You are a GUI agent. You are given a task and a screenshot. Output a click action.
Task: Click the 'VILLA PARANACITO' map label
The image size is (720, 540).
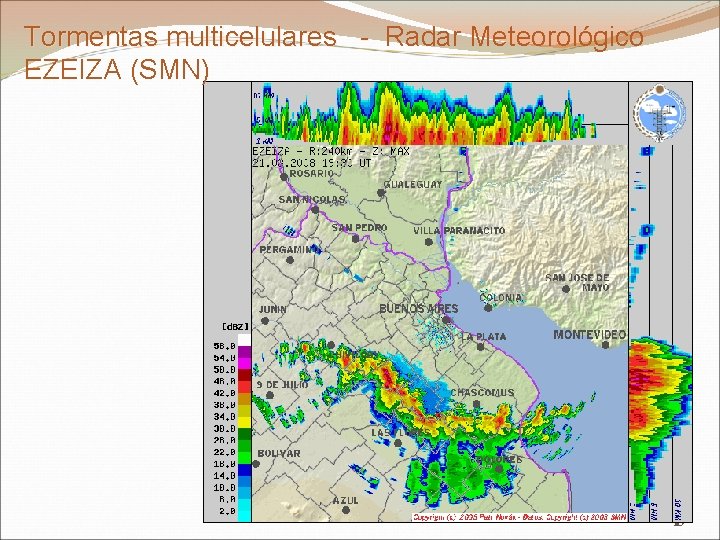pos(459,231)
